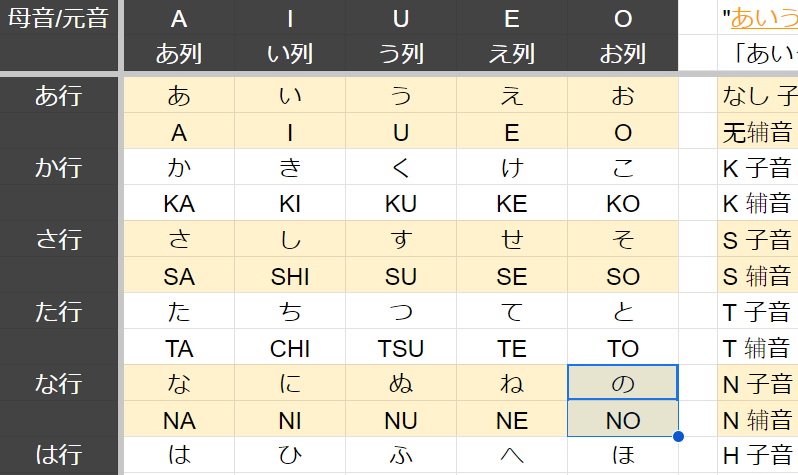
Task: Select the お列 column header cell
Action: tap(623, 53)
